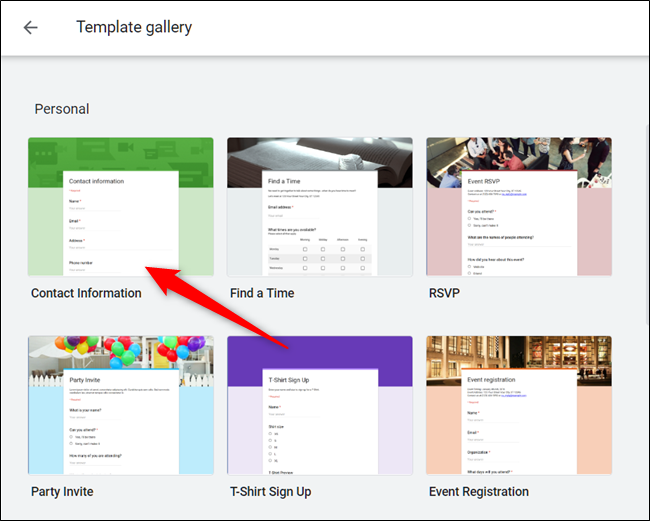650x521 pixels.
Task: Open the Event Registration template thumbnail
Action: [x=519, y=405]
